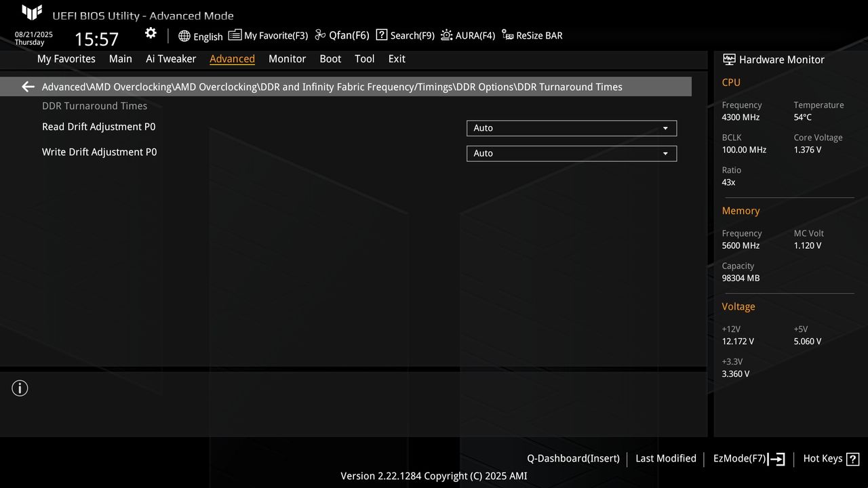Switch to the Ai Tweaker tab
The height and width of the screenshot is (488, 868).
point(171,59)
